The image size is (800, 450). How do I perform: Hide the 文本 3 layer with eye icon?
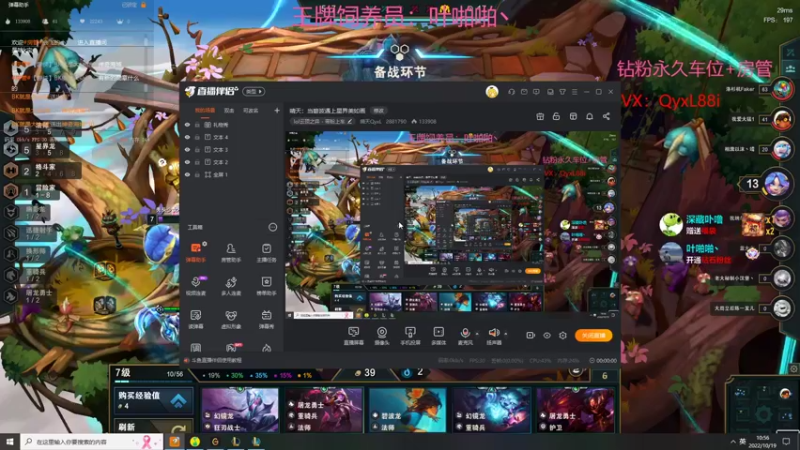click(x=187, y=149)
